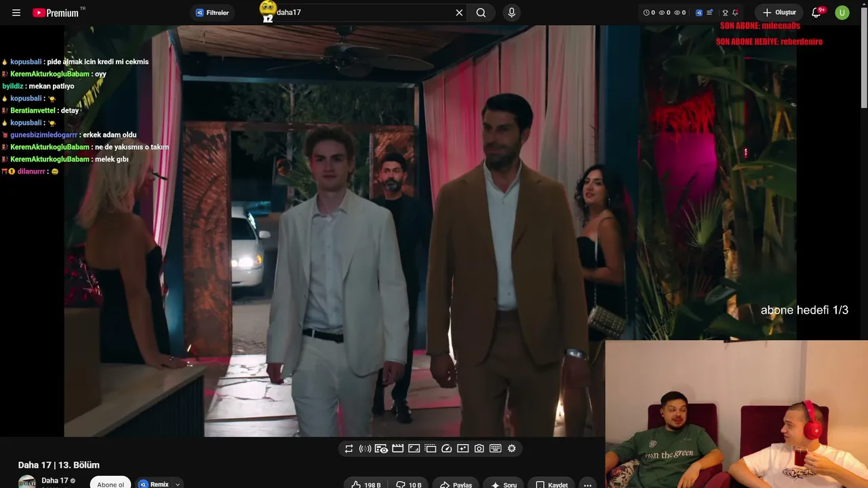
Task: Click the video title Daha 17 | 13. Bölüm
Action: click(x=59, y=465)
